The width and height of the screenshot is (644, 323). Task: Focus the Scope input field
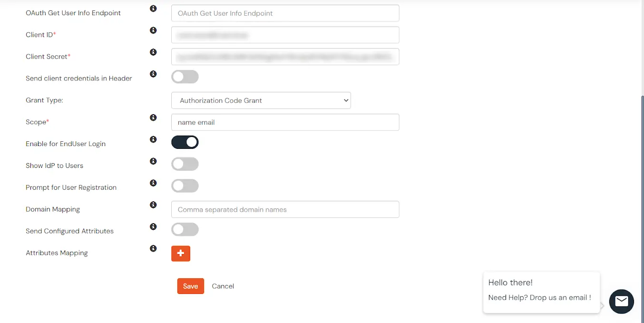tap(285, 122)
